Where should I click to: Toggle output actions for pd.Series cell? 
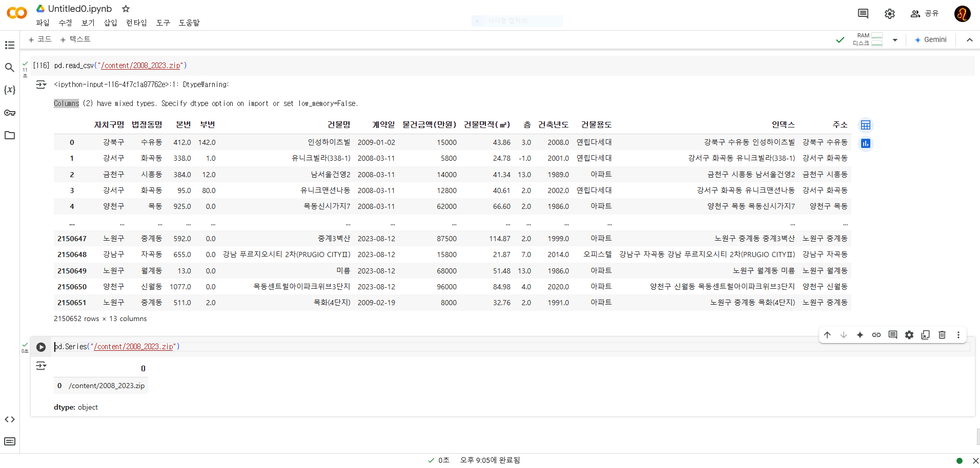[41, 366]
